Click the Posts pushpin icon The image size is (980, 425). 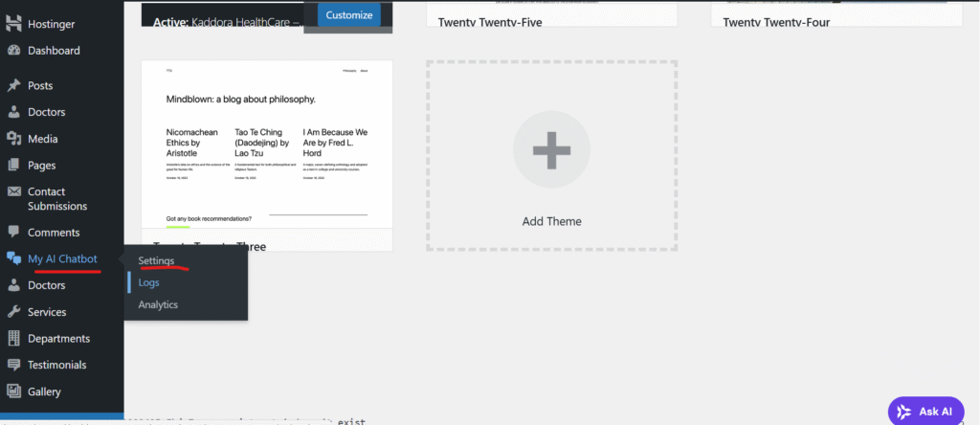tap(13, 86)
